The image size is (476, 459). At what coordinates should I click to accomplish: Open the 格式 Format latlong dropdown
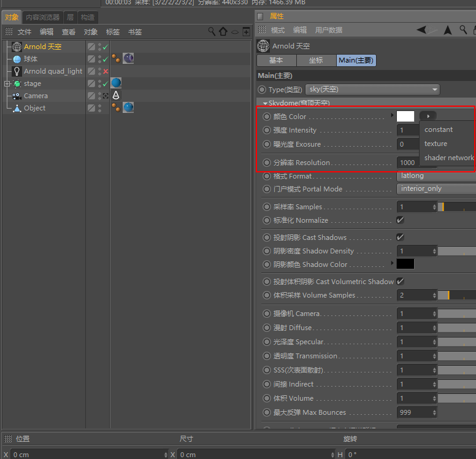pyautogui.click(x=436, y=175)
